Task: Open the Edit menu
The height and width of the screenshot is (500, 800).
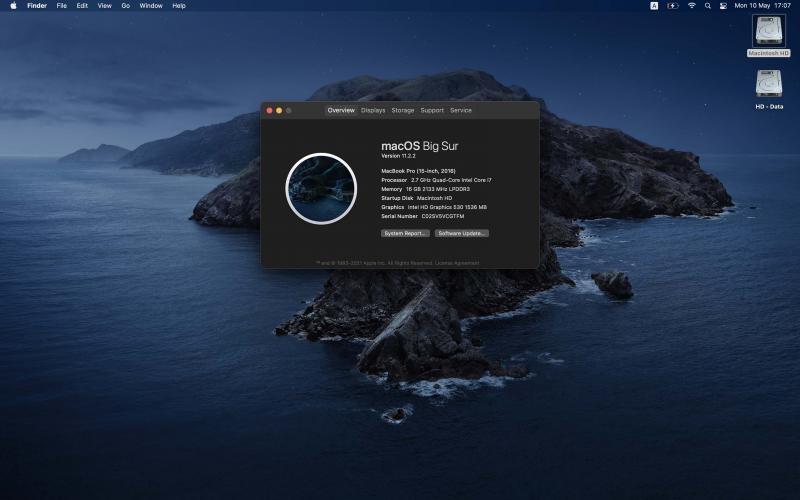Action: click(82, 6)
